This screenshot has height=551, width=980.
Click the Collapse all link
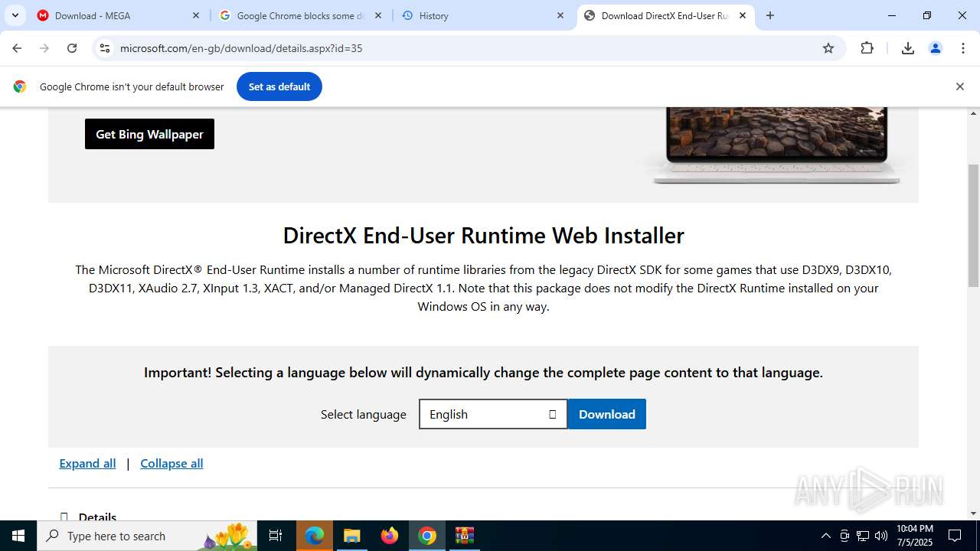[171, 463]
